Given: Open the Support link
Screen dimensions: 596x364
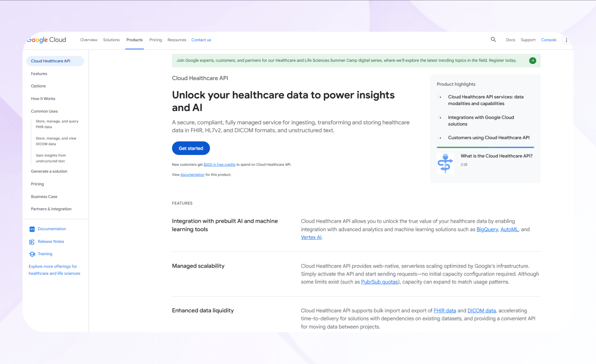Looking at the screenshot, I should [x=528, y=40].
